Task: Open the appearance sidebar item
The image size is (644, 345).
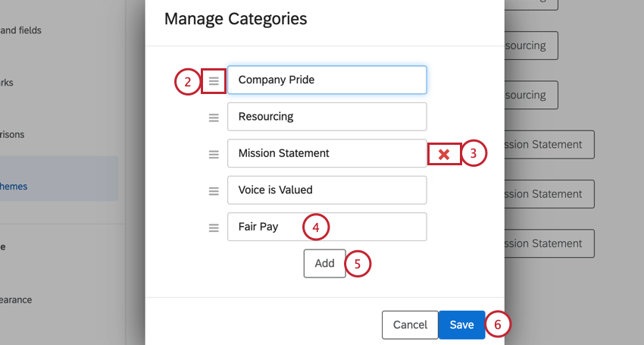Action: pos(17,300)
